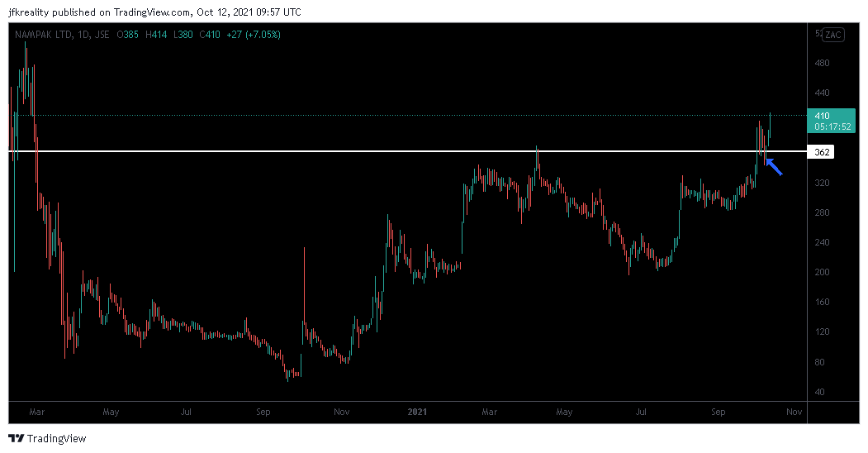Click the TradingView wordmark text
868x453 pixels.
[56, 439]
